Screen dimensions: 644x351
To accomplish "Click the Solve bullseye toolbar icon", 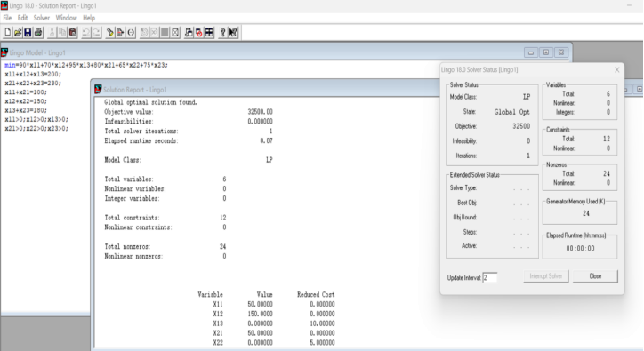I will [x=144, y=32].
